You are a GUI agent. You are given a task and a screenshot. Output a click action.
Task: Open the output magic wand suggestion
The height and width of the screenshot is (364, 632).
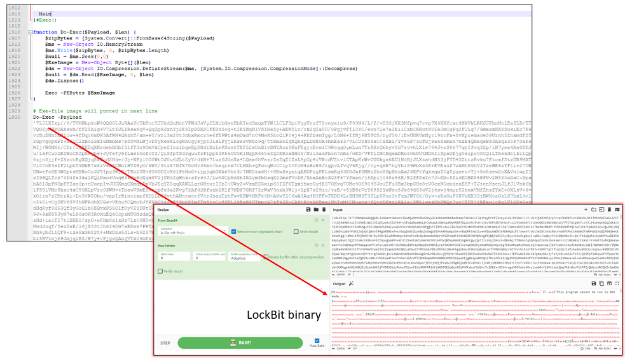(x=352, y=283)
